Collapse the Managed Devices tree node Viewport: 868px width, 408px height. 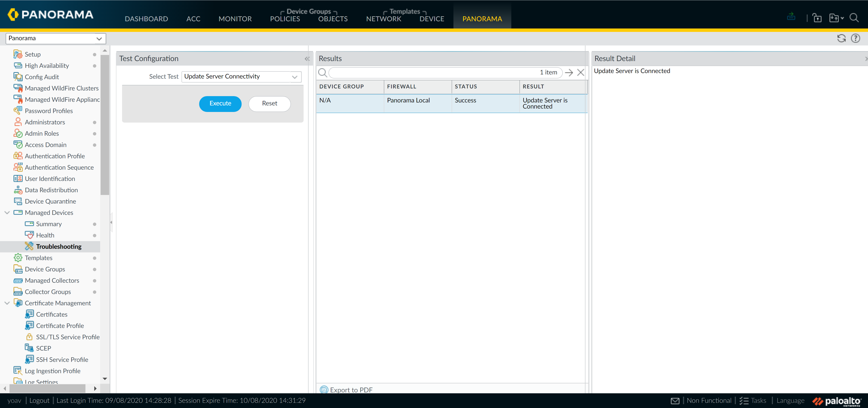[7, 212]
